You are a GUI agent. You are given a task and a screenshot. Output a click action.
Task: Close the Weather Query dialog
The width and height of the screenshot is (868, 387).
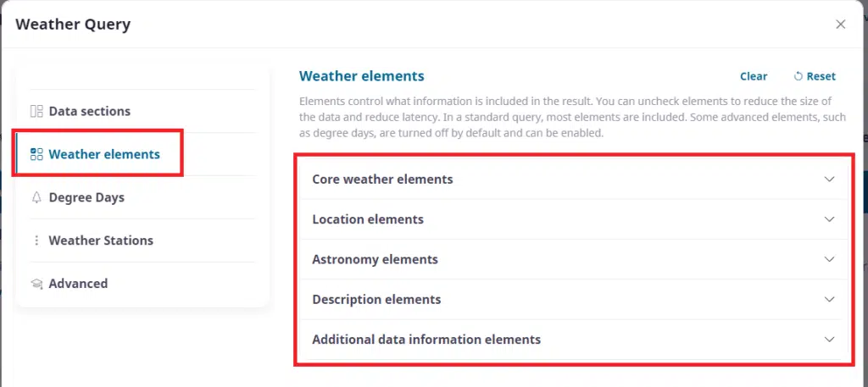[x=841, y=25]
